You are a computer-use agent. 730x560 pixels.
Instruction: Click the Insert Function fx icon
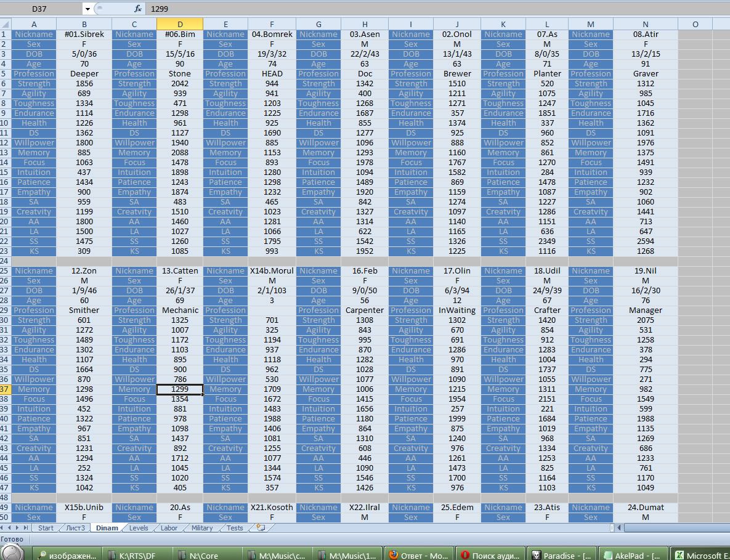pos(138,9)
